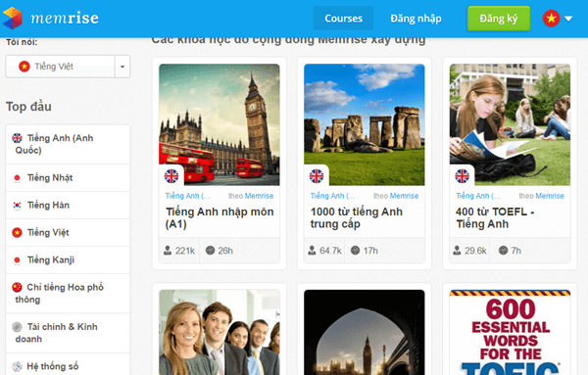Select Tiếng Hàn category
The width and height of the screenshot is (588, 375).
(68, 206)
